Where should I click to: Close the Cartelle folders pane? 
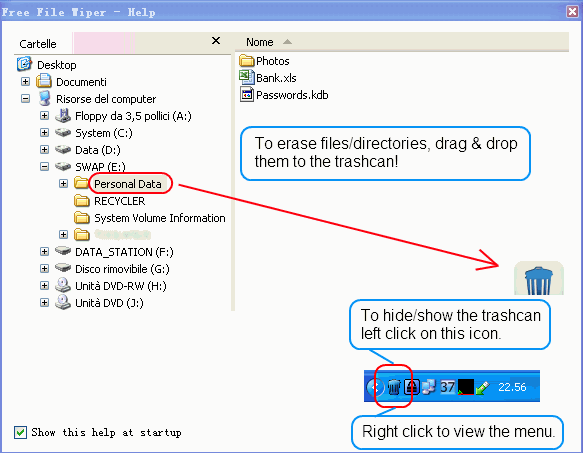point(216,41)
